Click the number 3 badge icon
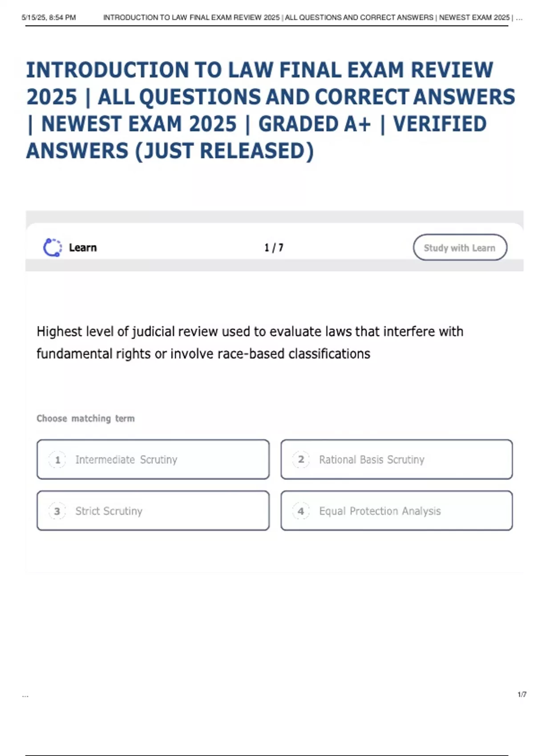The width and height of the screenshot is (534, 756). tap(57, 511)
